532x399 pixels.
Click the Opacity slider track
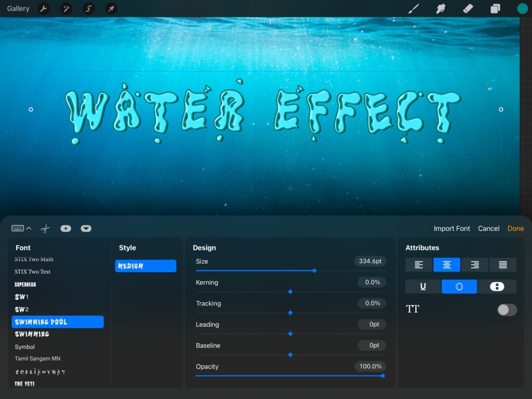point(290,376)
